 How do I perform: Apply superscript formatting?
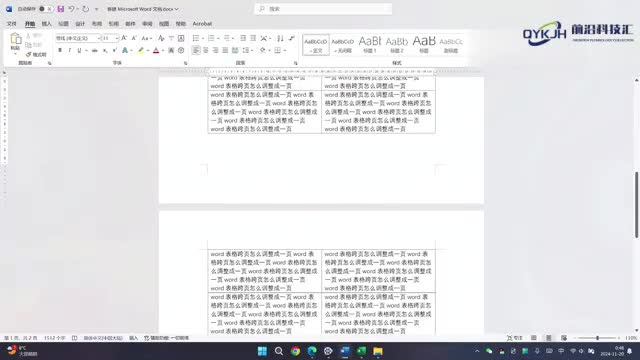[x=115, y=50]
